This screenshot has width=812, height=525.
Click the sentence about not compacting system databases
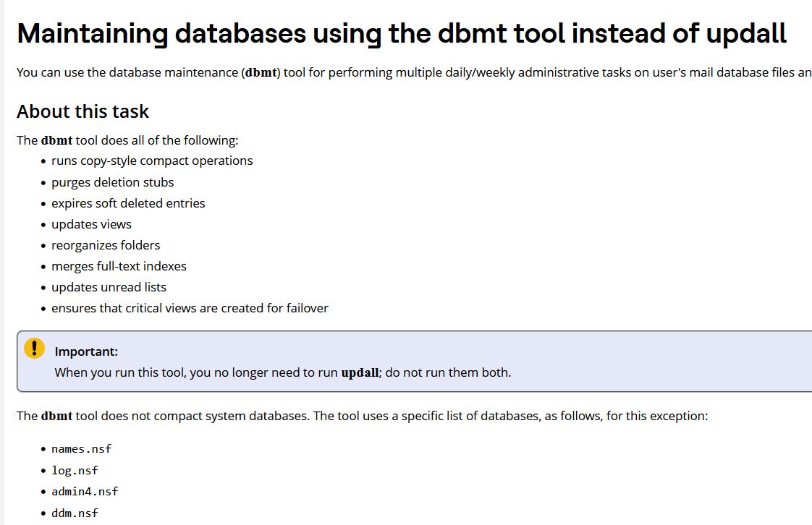362,416
